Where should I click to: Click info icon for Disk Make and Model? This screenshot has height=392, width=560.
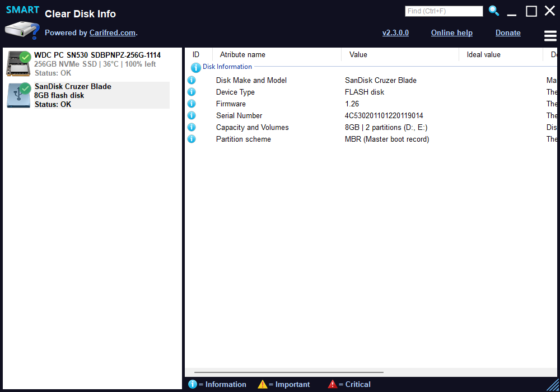coord(192,80)
